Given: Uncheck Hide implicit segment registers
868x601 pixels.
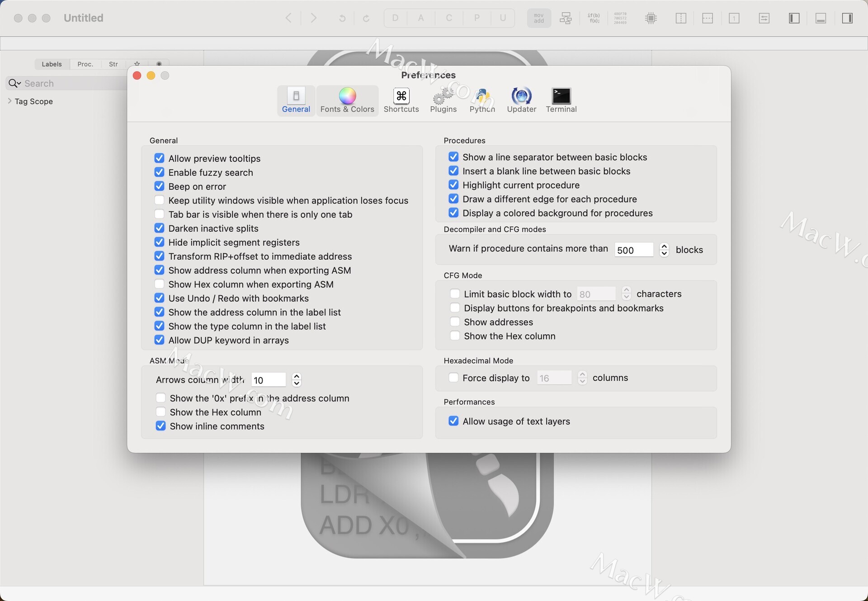Looking at the screenshot, I should tap(159, 242).
